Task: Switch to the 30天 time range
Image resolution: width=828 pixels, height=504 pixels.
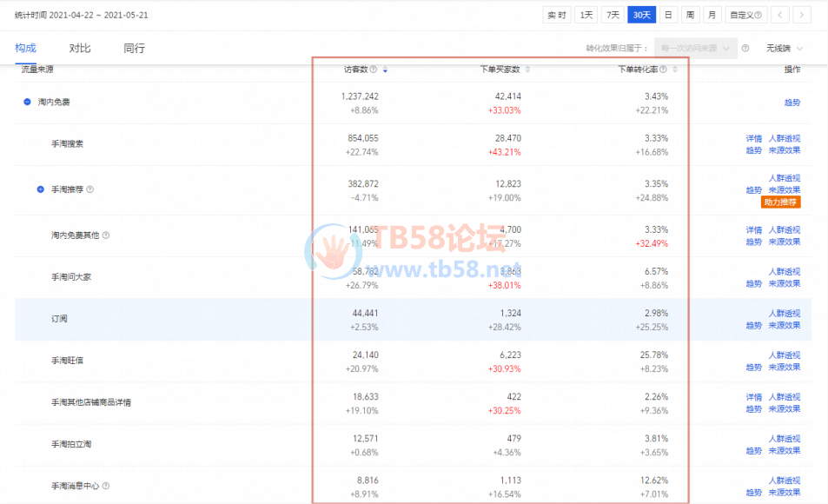Action: click(641, 15)
